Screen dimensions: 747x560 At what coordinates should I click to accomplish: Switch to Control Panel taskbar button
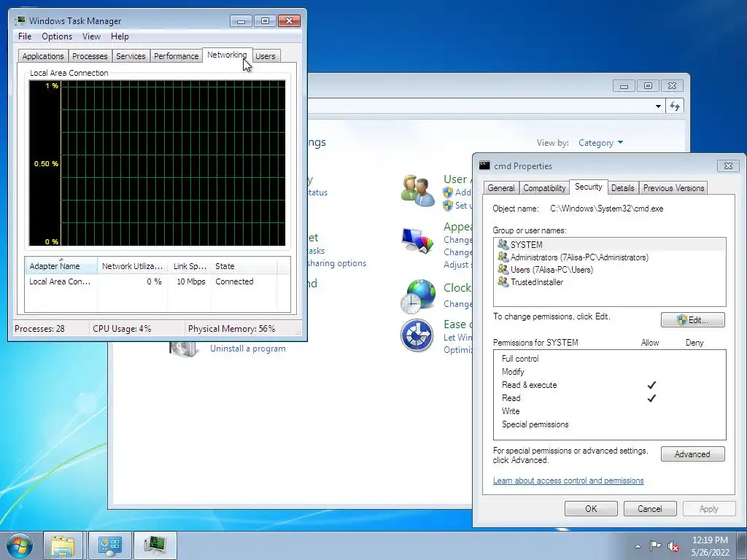(x=109, y=545)
